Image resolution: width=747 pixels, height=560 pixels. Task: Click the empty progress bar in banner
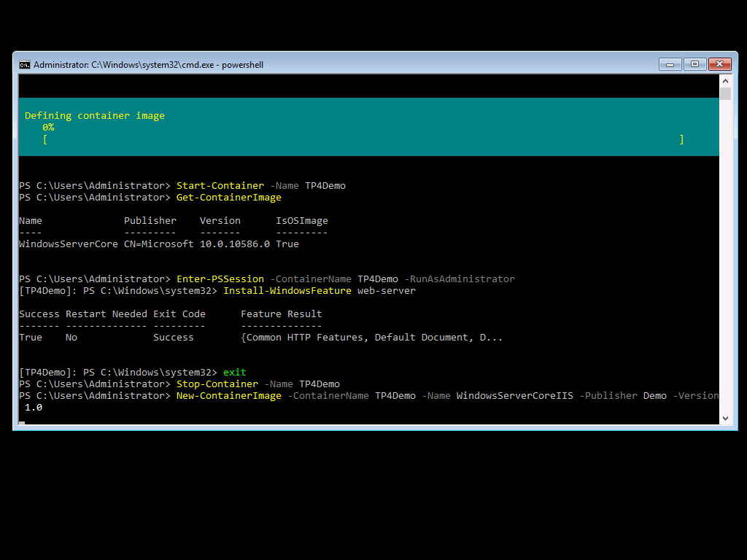coord(363,139)
